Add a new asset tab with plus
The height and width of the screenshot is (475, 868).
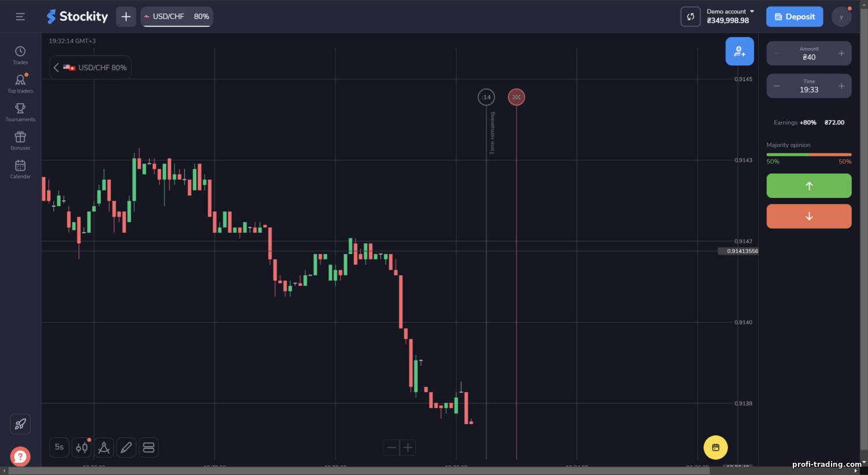coord(126,17)
